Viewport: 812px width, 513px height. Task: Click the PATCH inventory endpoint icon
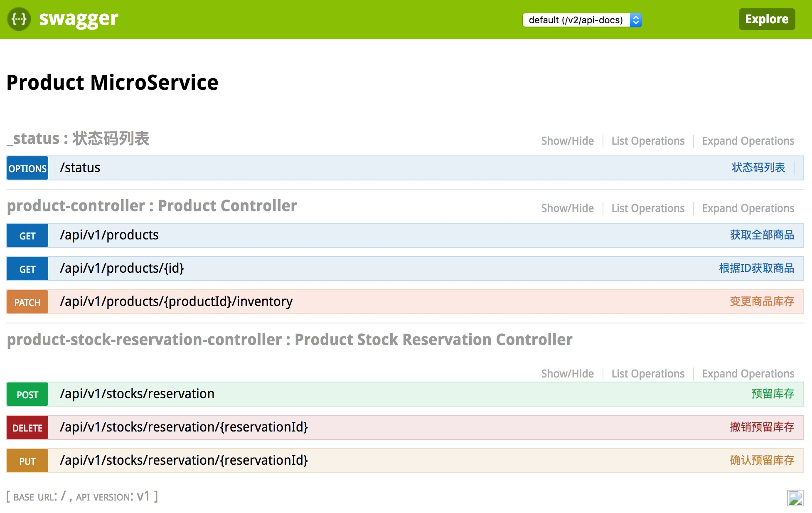(27, 301)
